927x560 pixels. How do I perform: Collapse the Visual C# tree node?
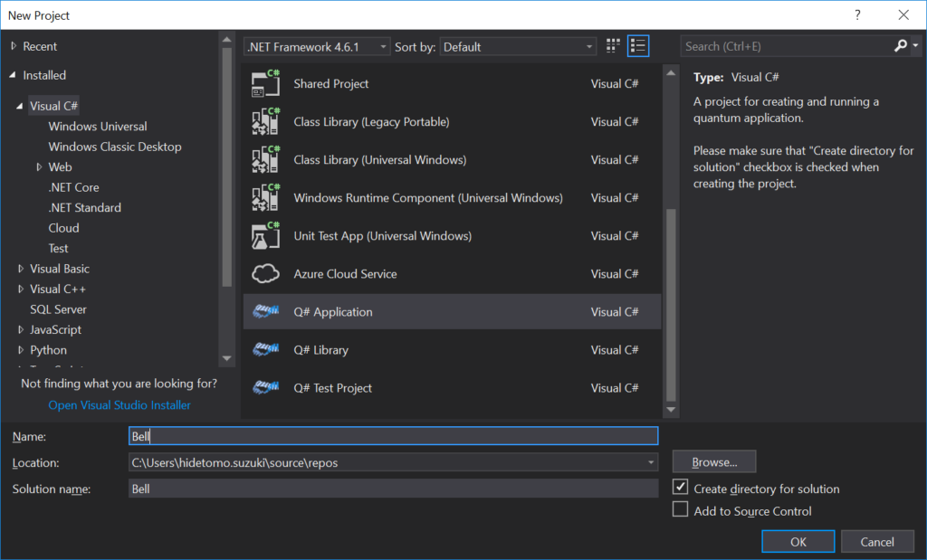click(20, 106)
